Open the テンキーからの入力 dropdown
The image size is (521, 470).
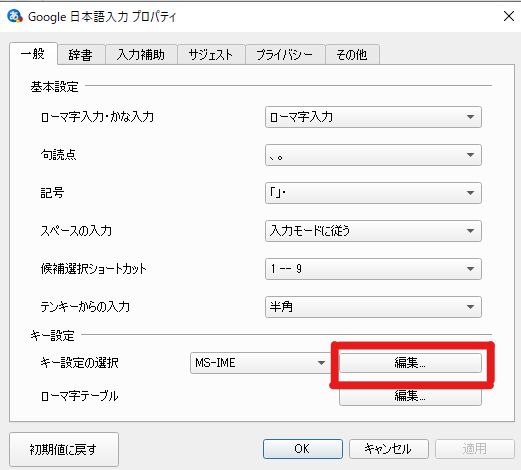point(373,307)
